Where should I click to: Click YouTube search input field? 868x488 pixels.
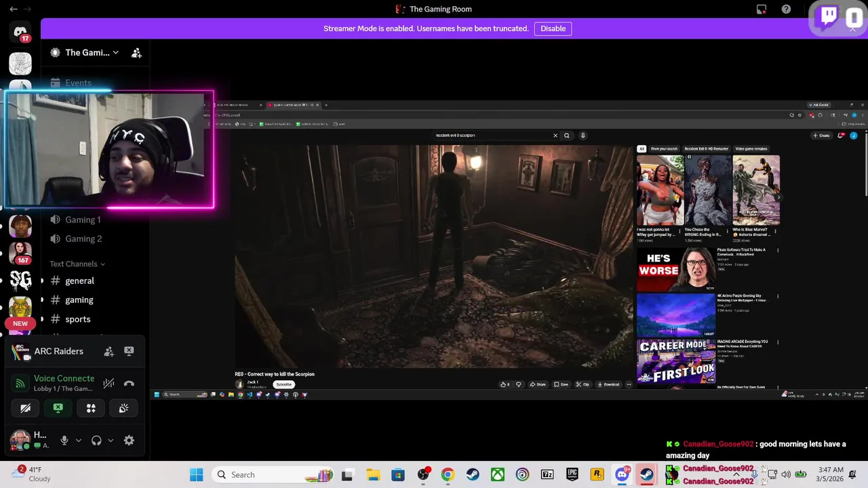[492, 136]
